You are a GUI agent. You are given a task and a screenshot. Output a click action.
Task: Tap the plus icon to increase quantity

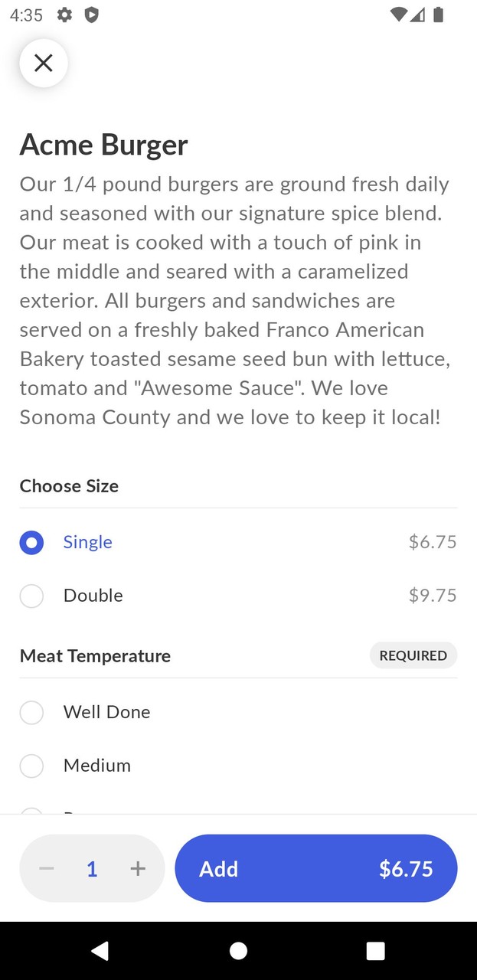[138, 868]
